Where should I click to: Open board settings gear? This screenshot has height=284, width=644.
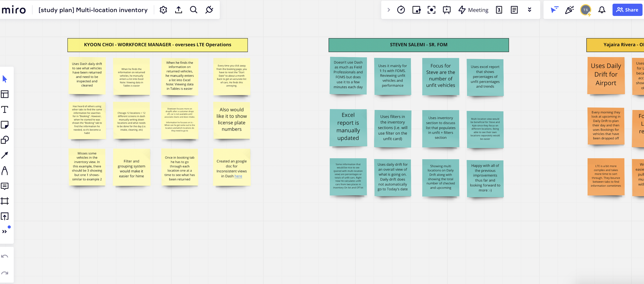coord(163,10)
